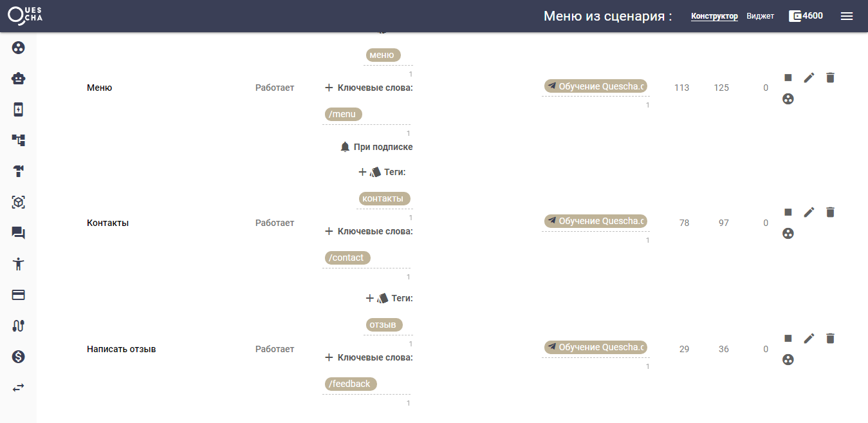This screenshot has width=868, height=423.
Task: Click the credit card icon in sidebar
Action: point(19,295)
